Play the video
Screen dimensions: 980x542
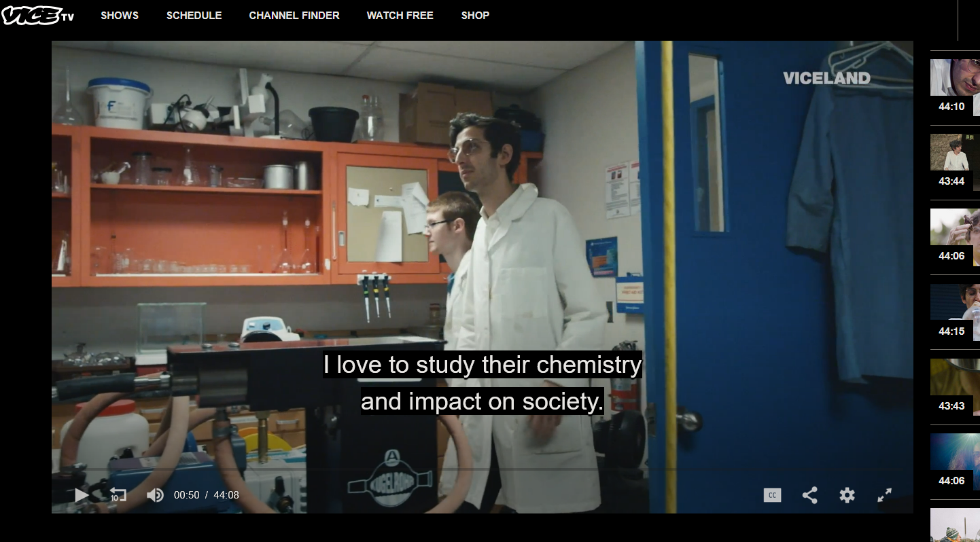coord(82,495)
